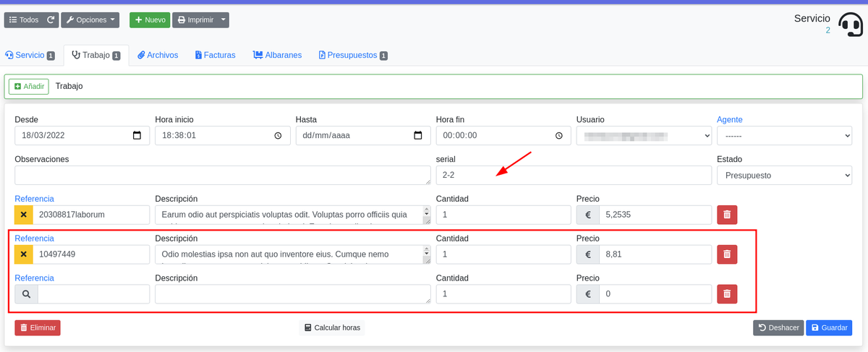
Task: Click the euro symbol beside 8,81
Action: 588,254
